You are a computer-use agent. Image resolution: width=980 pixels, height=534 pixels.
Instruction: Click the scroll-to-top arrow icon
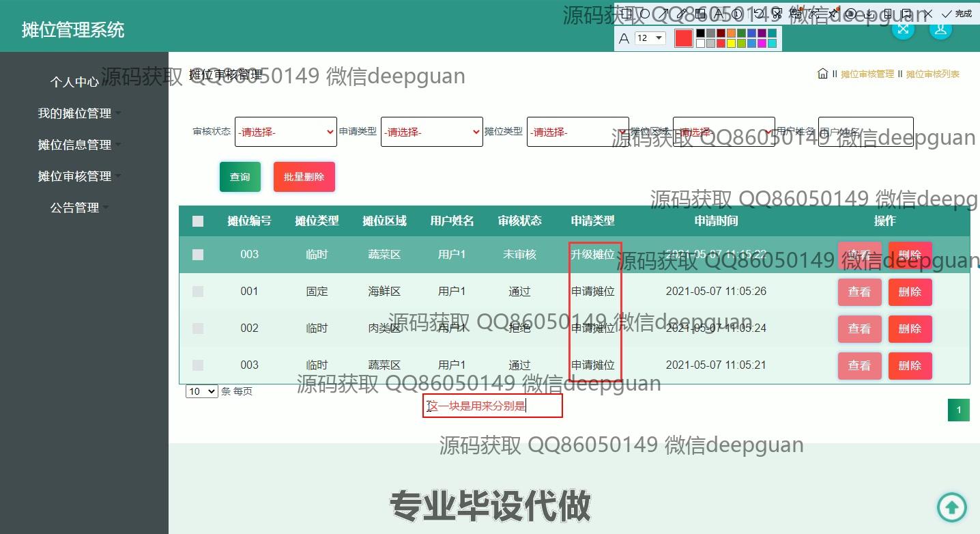pos(951,507)
